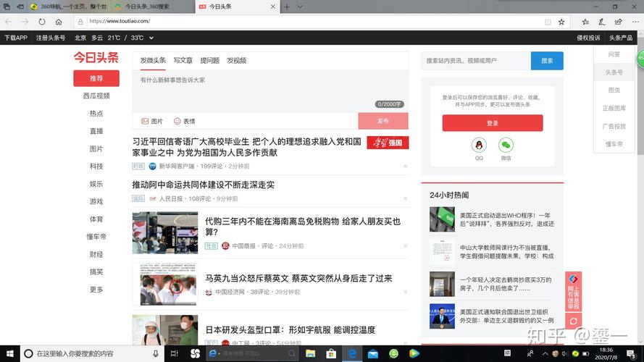Expand the 更多 channels item
This screenshot has height=362, width=644.
pos(96,290)
